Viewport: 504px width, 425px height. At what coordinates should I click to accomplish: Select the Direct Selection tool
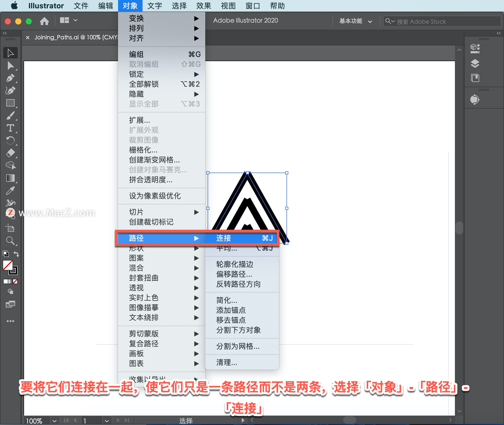[x=10, y=66]
